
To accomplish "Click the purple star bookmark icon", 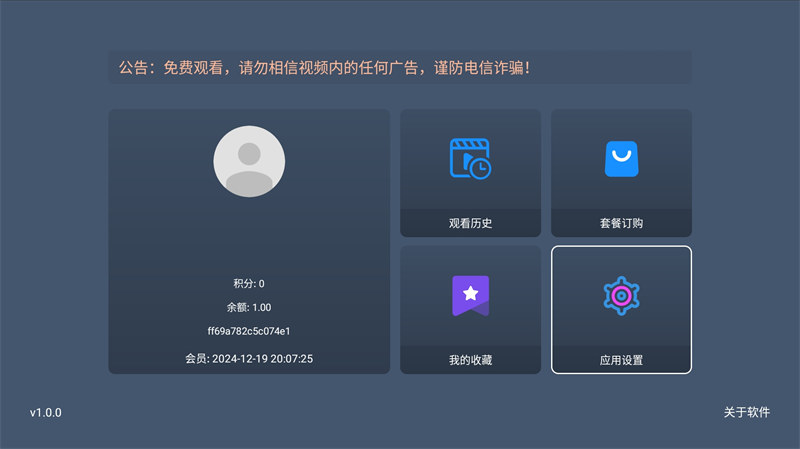I will pos(470,295).
